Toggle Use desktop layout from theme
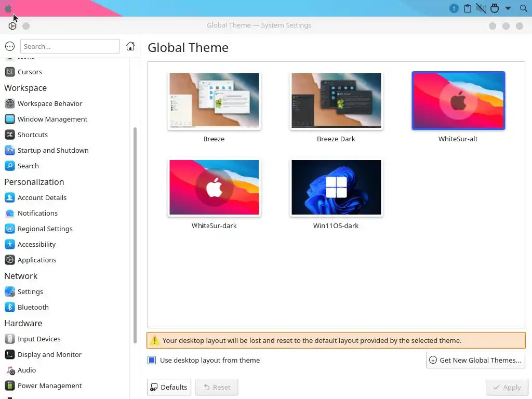This screenshot has width=532, height=399. [152, 360]
